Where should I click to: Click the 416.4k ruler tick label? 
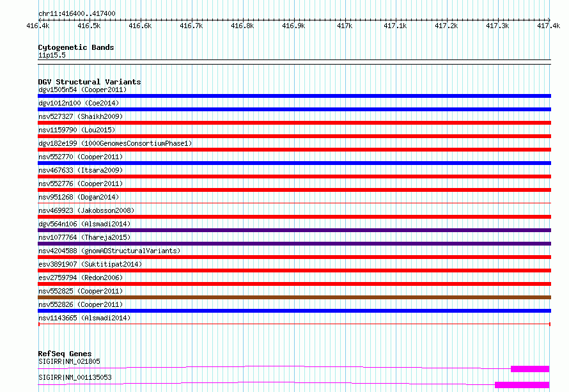(38, 26)
